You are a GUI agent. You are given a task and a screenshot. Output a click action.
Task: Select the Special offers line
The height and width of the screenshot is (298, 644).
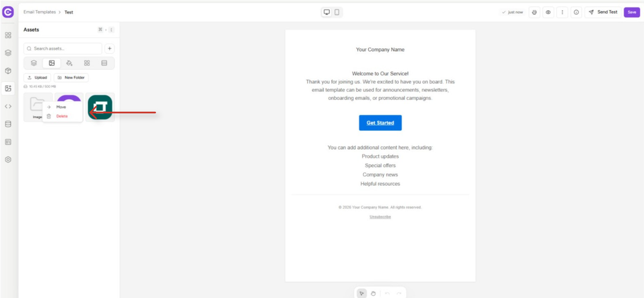tap(380, 165)
